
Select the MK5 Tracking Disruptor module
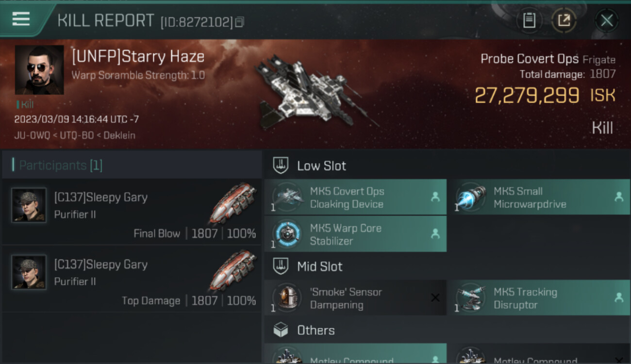click(x=539, y=298)
